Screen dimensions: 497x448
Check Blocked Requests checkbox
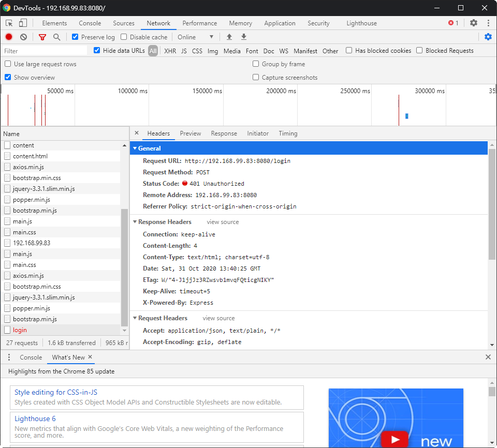pos(419,50)
